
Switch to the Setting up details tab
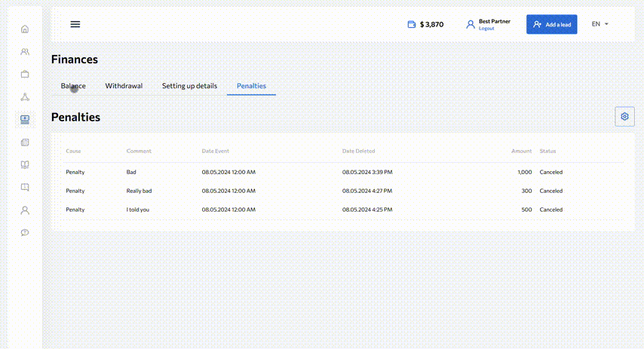189,86
